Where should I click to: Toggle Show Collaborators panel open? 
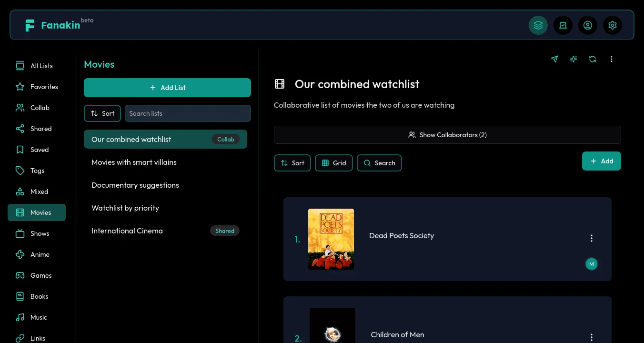[447, 135]
